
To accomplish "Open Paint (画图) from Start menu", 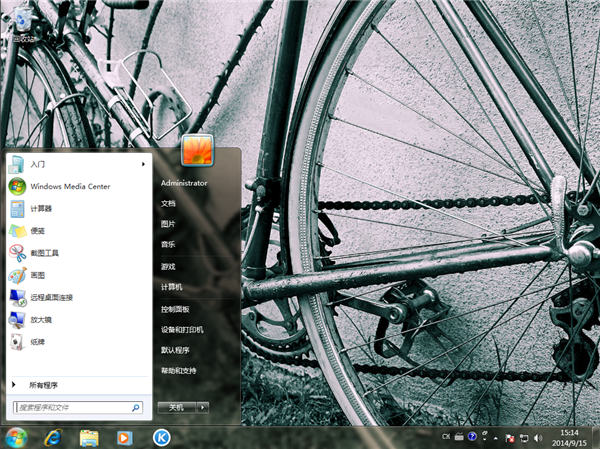I will click(x=37, y=275).
